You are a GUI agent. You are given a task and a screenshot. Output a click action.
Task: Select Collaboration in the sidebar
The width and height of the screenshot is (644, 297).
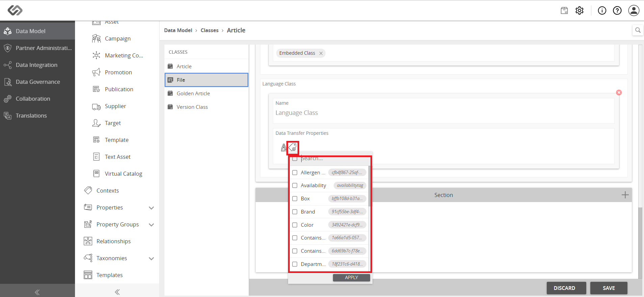37,99
